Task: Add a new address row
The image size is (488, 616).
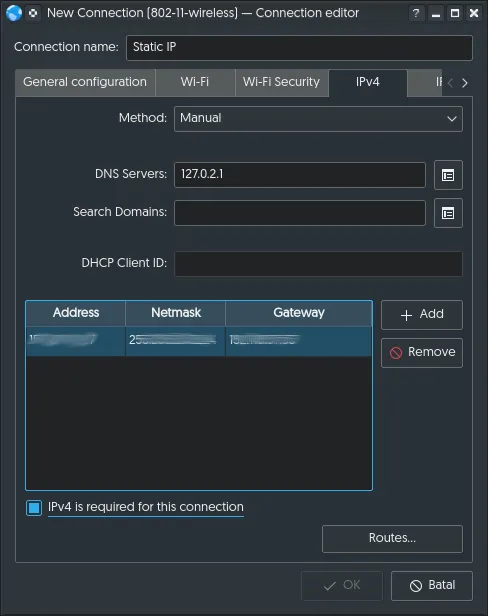Action: 422,315
